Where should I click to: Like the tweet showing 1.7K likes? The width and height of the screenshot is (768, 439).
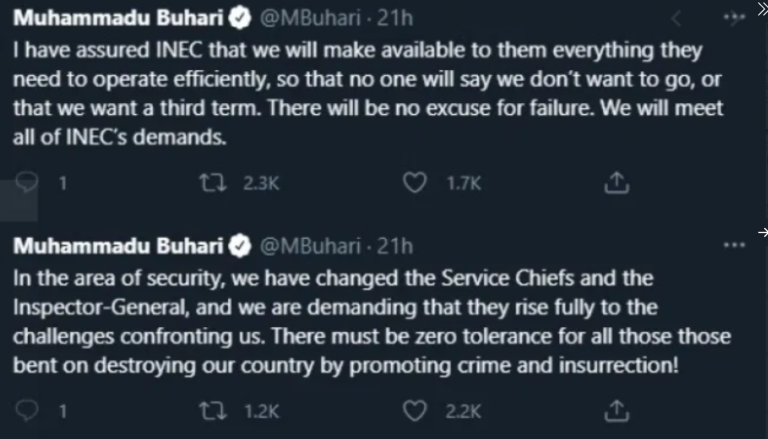click(x=414, y=183)
